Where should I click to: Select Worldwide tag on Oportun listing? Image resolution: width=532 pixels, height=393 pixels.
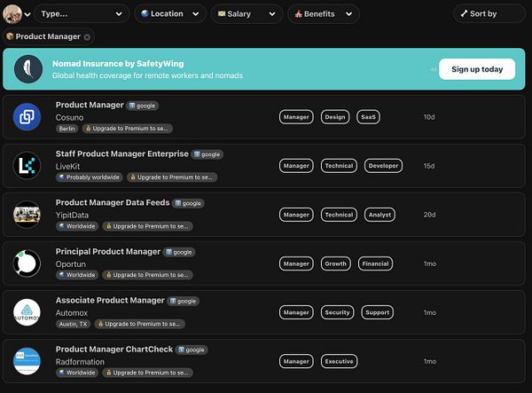(x=77, y=275)
